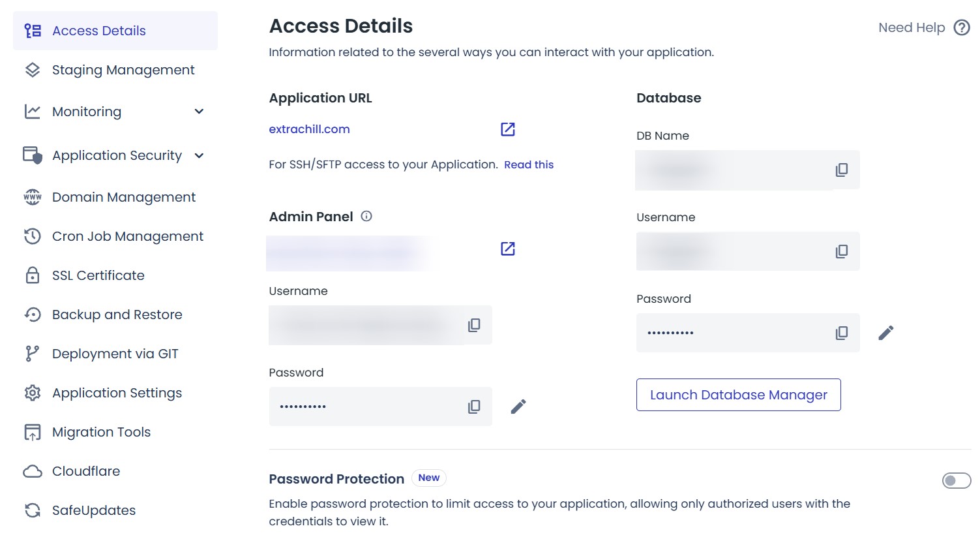Edit the admin panel password pencil icon

tap(518, 406)
